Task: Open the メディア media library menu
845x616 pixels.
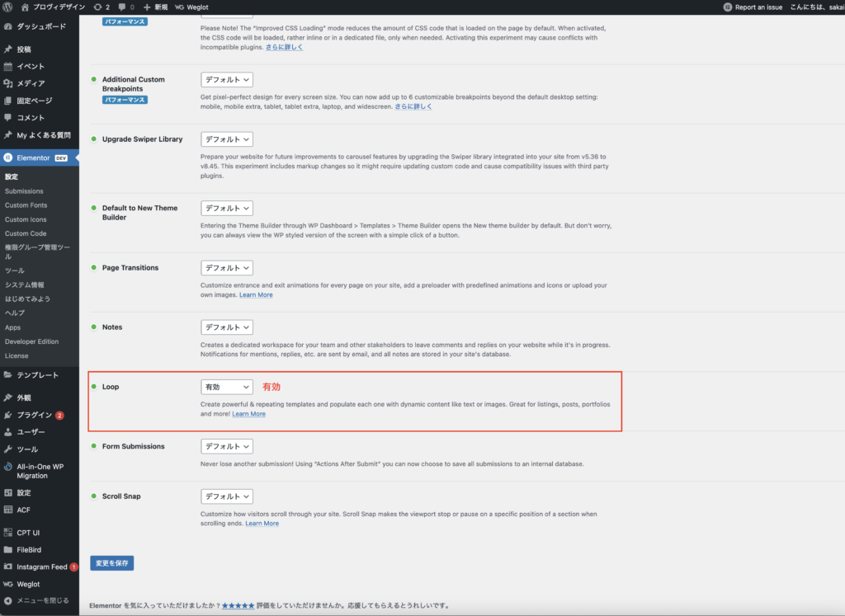Action: point(31,83)
